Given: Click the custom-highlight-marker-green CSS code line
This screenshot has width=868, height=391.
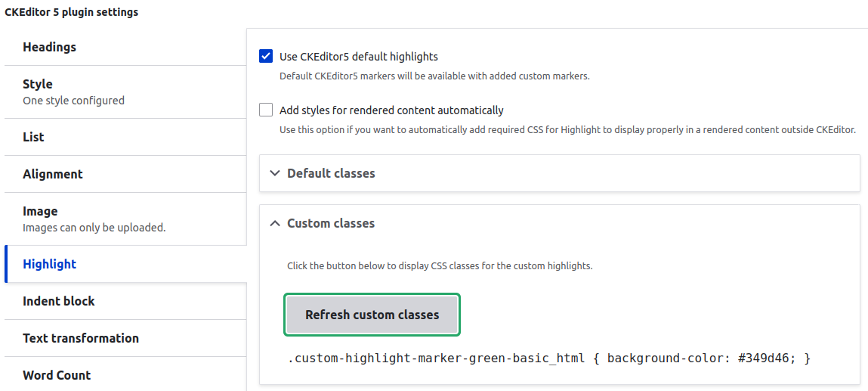Looking at the screenshot, I should pos(548,358).
